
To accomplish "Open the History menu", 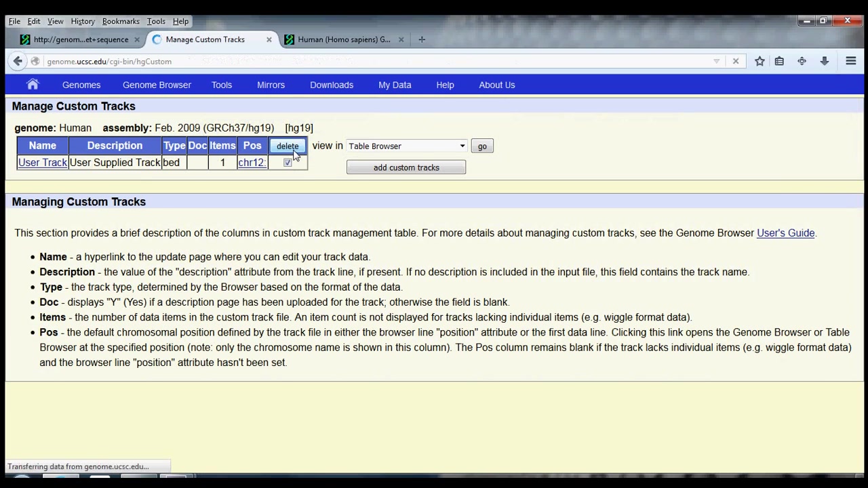I will [x=83, y=21].
